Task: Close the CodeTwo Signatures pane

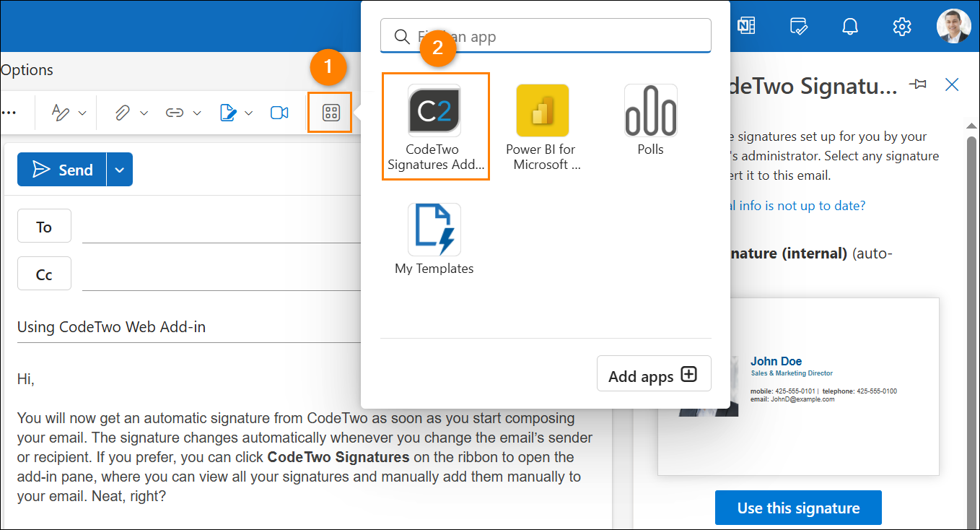Action: pos(952,84)
